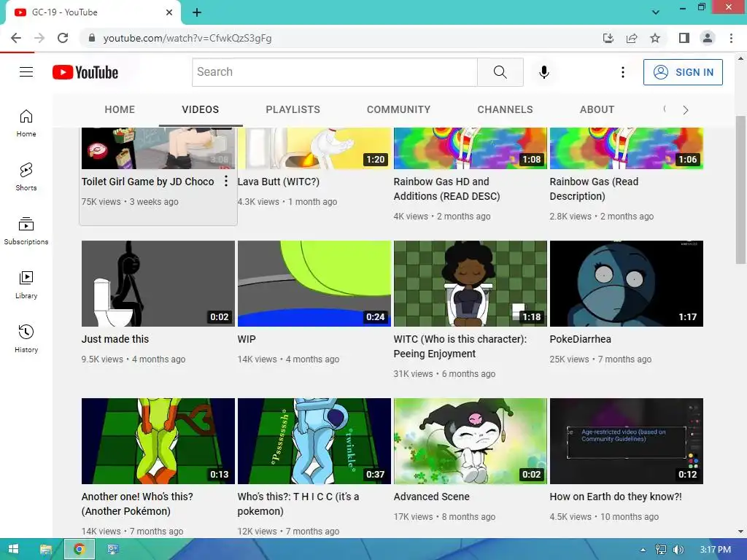Open Who's this?: T H I C C video title
This screenshot has width=747, height=560.
tap(298, 504)
